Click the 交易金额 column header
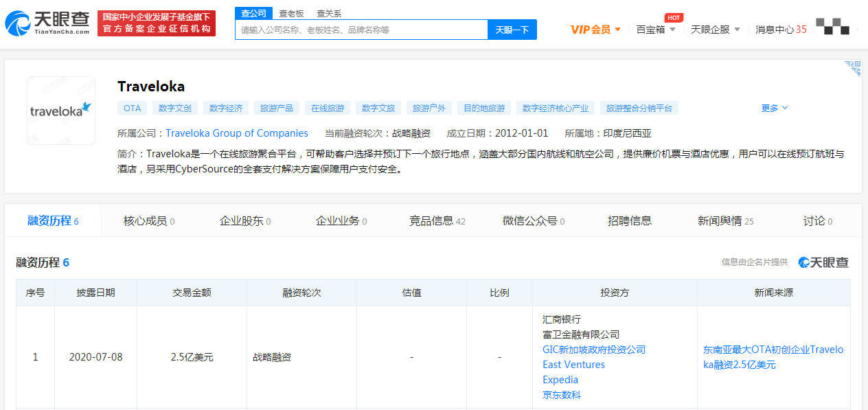Image resolution: width=868 pixels, height=410 pixels. (192, 293)
